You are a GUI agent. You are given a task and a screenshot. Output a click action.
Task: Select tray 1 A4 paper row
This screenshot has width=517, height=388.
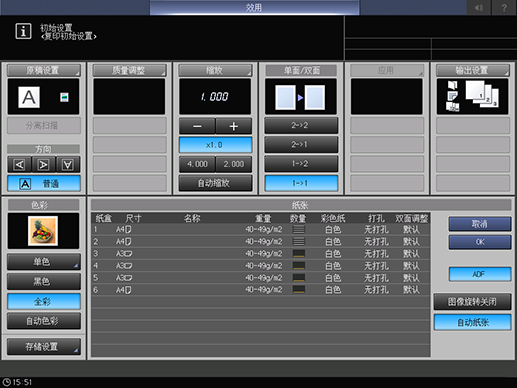260,229
